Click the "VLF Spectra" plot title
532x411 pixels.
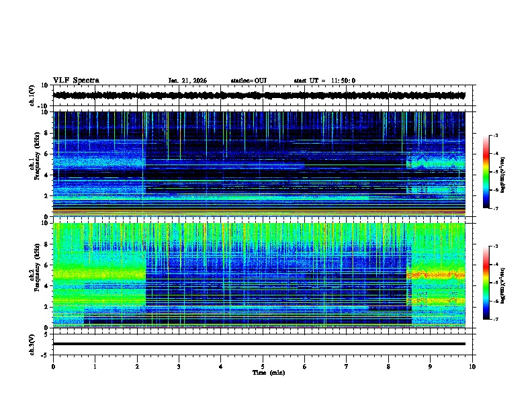click(x=76, y=81)
